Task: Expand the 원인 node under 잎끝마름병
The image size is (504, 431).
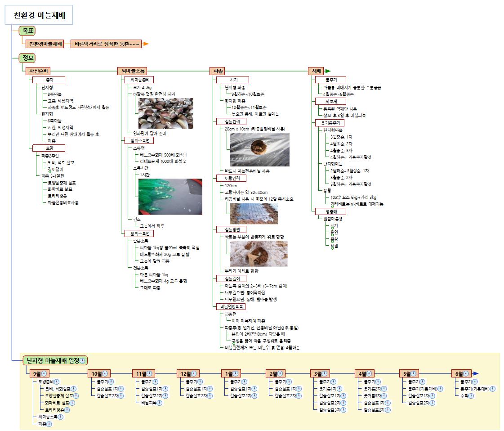Action: pos(332,234)
